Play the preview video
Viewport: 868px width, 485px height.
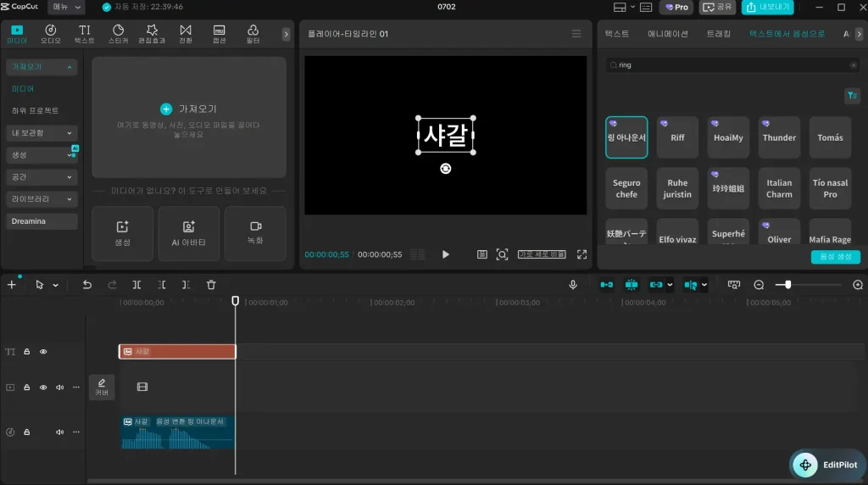pyautogui.click(x=446, y=254)
